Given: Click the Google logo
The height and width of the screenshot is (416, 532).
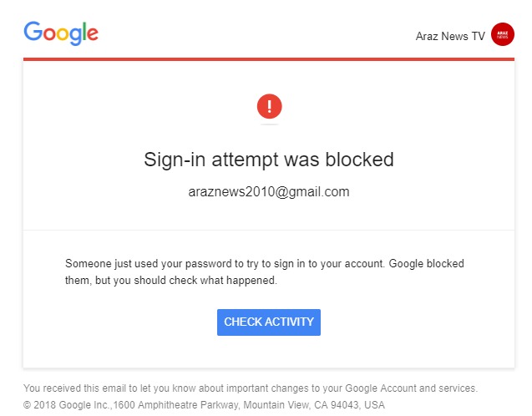Looking at the screenshot, I should [61, 33].
